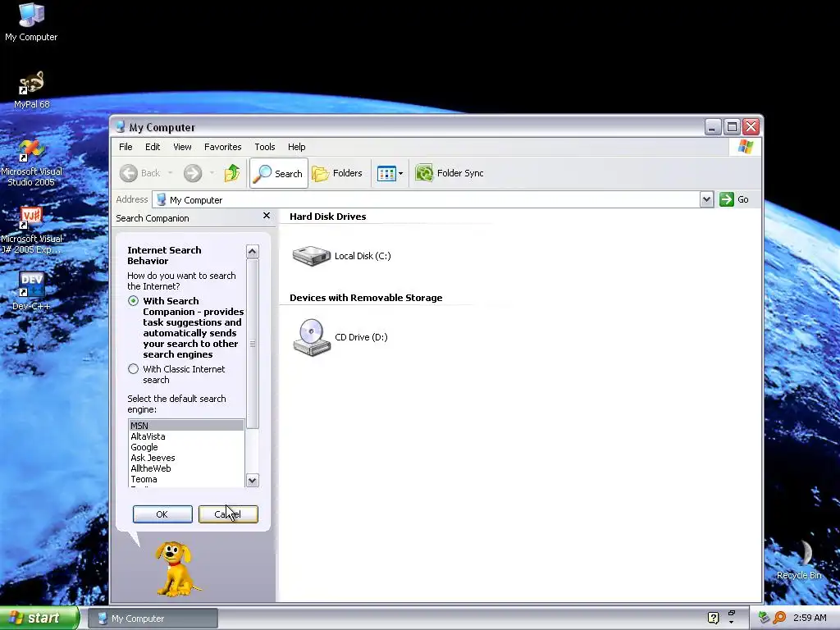Click the Search Companion scrollbar thumb
This screenshot has height=630, width=840.
253,344
